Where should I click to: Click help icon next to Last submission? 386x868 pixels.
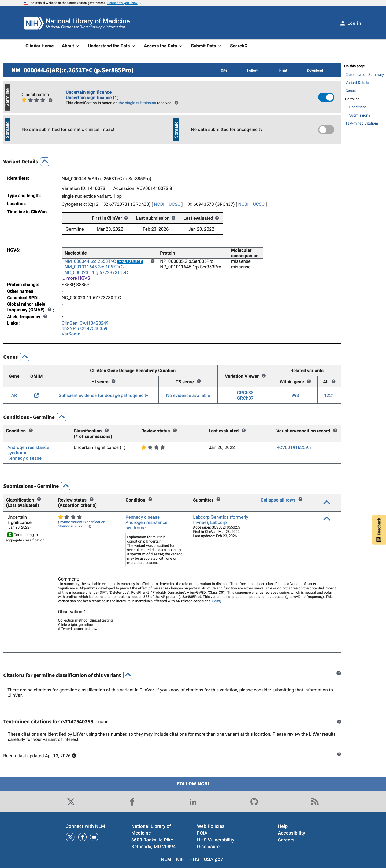173,218
